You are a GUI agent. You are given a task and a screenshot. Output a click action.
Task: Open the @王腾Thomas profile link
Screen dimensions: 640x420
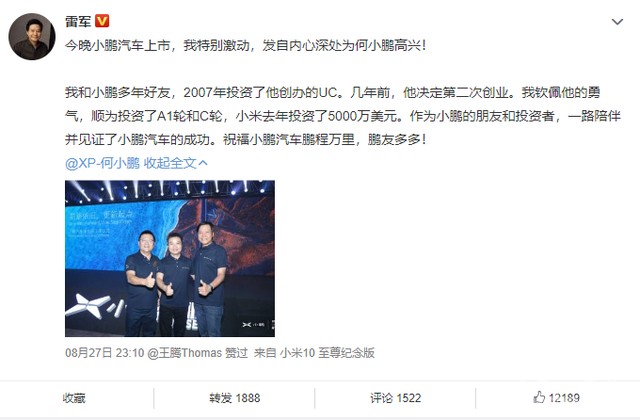pos(184,353)
